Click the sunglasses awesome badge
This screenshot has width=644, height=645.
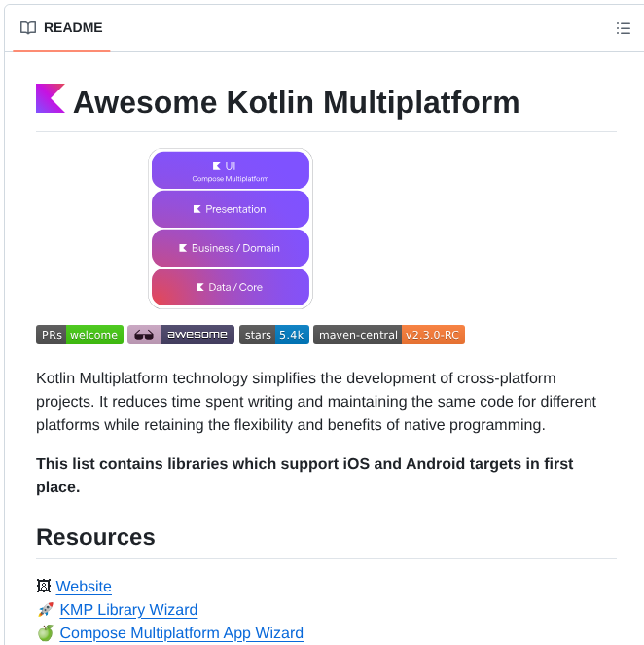click(181, 335)
